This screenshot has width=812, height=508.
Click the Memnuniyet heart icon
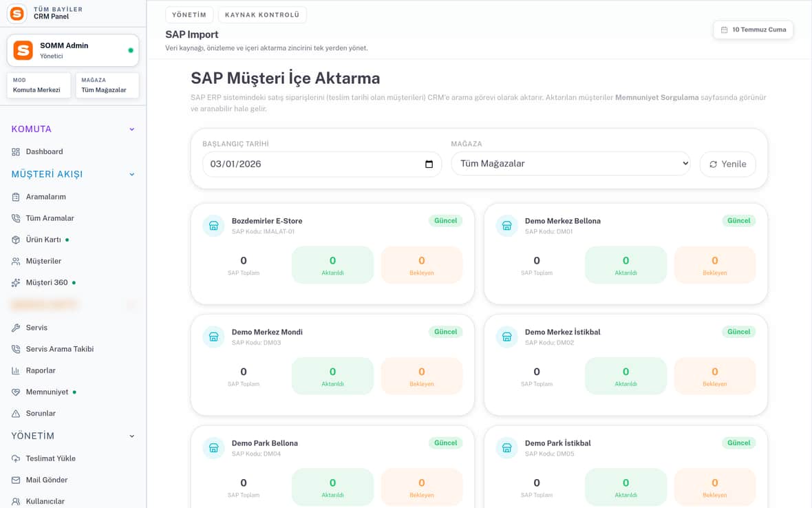click(16, 392)
